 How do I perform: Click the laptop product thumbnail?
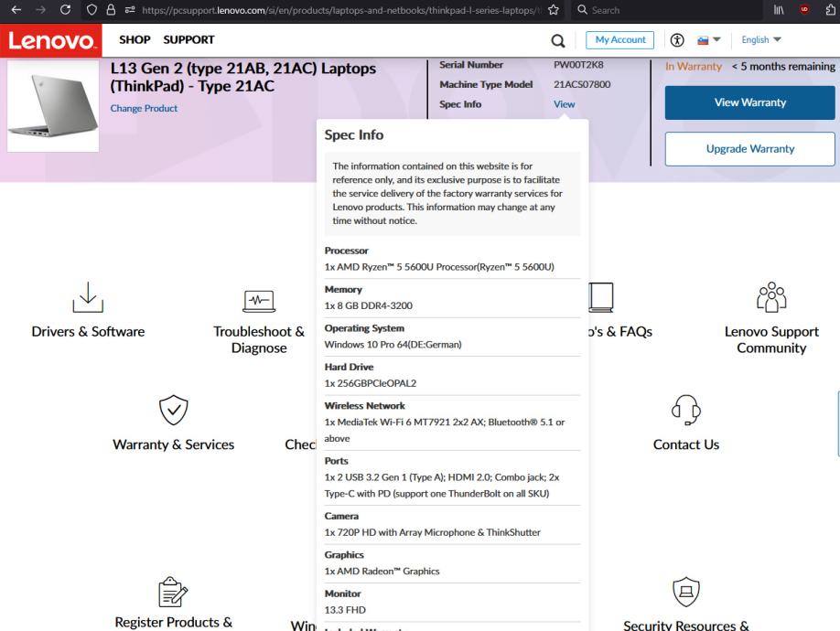click(53, 106)
